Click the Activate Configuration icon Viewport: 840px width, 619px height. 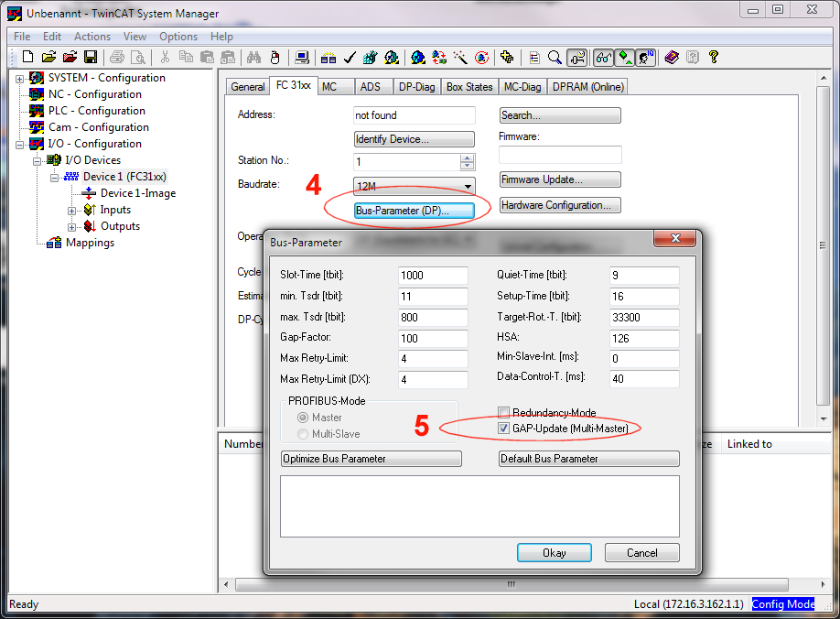[371, 57]
